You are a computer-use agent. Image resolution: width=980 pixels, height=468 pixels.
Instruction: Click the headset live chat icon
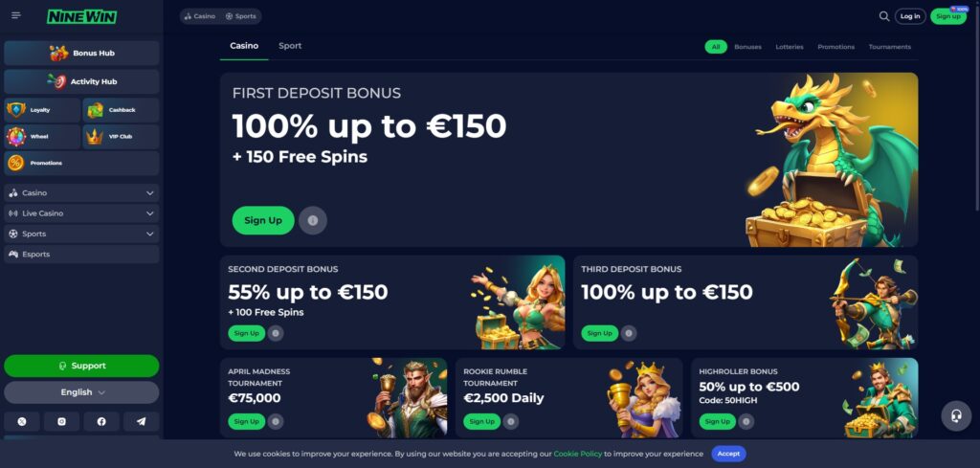(x=956, y=416)
